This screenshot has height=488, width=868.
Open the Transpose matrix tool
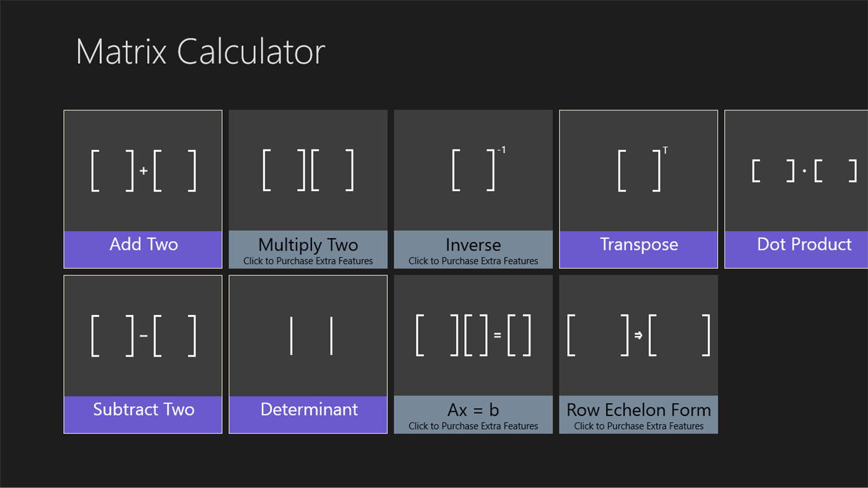click(x=638, y=169)
